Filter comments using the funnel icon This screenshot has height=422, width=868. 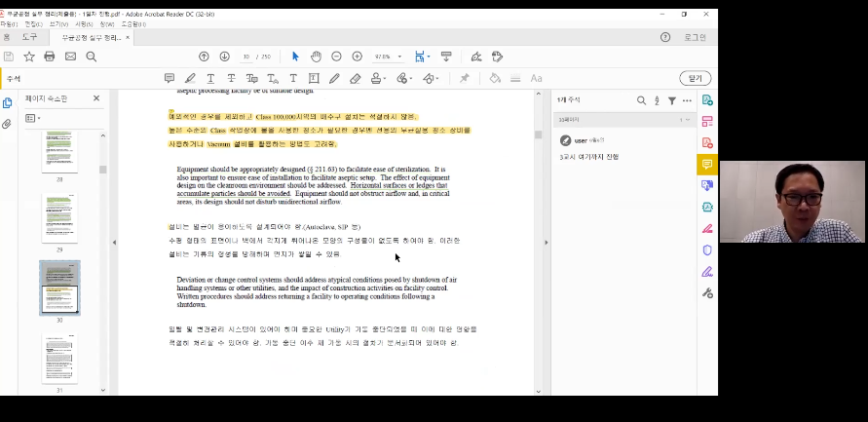coord(671,100)
